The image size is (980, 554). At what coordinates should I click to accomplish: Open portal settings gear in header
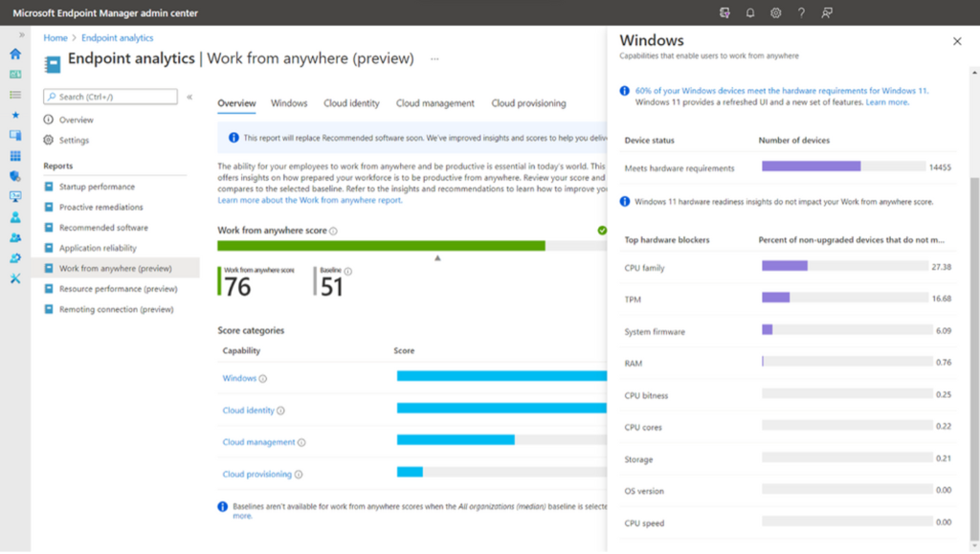(775, 12)
